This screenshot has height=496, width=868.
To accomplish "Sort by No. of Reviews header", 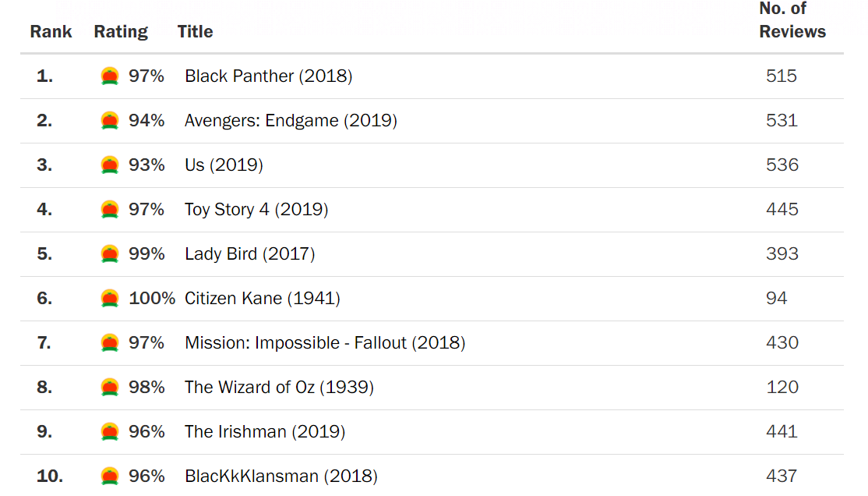I will (x=792, y=20).
